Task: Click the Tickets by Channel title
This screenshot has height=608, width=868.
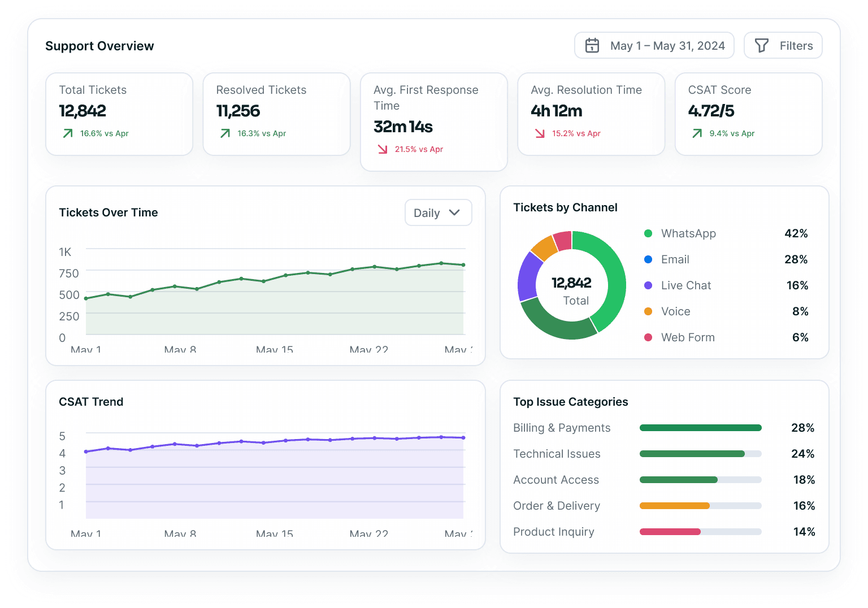Action: pos(565,207)
